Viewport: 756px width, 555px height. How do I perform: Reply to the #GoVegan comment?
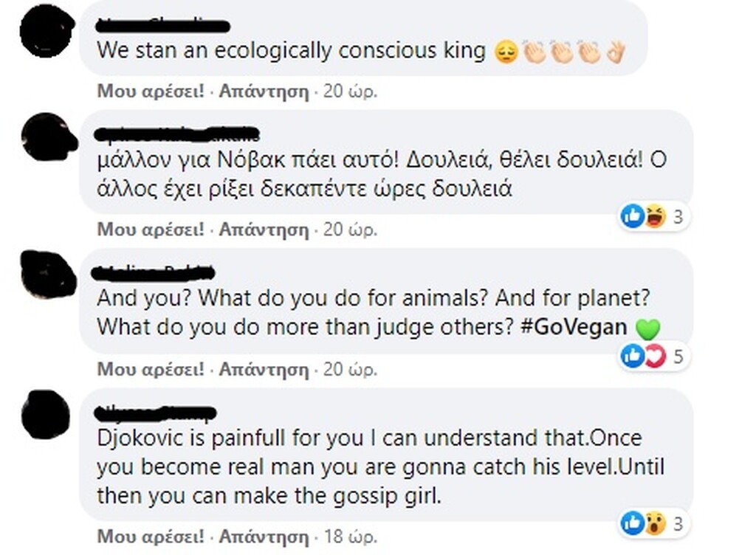coord(264,368)
